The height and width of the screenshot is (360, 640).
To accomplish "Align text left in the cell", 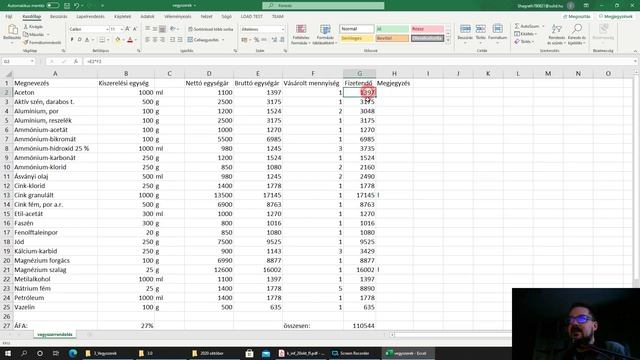I will [148, 40].
